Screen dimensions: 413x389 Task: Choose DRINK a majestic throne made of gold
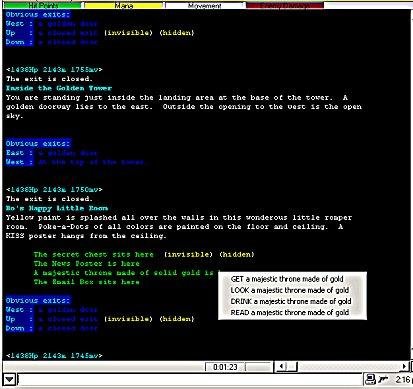[291, 301]
